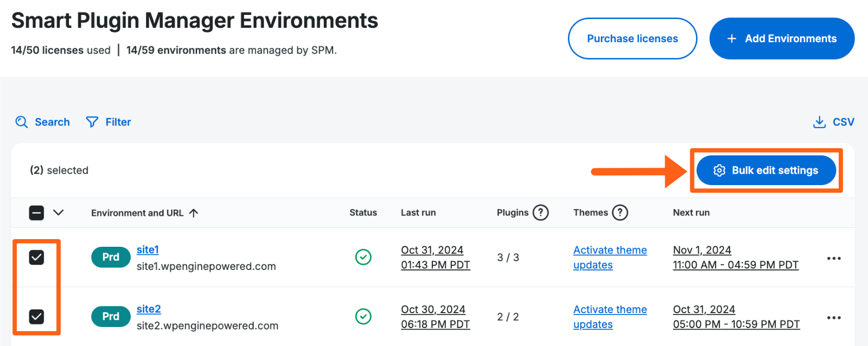Screen dimensions: 868x346
Task: Open Bulk edit settings
Action: point(766,170)
